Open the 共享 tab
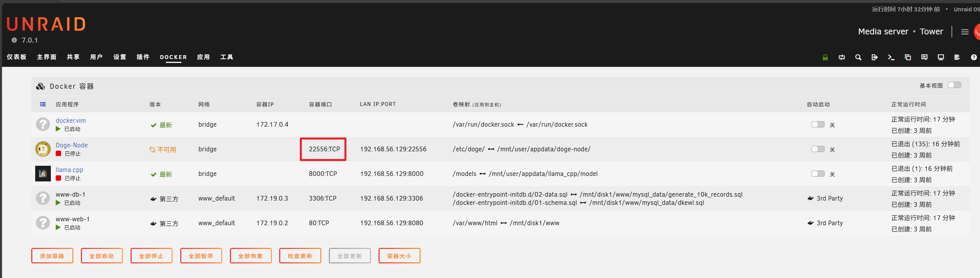The image size is (980, 278). click(x=73, y=57)
